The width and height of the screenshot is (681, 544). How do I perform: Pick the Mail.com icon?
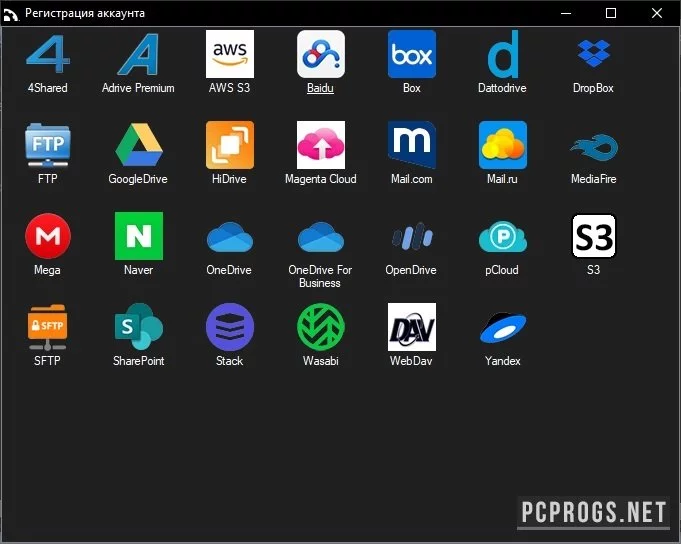(x=412, y=145)
